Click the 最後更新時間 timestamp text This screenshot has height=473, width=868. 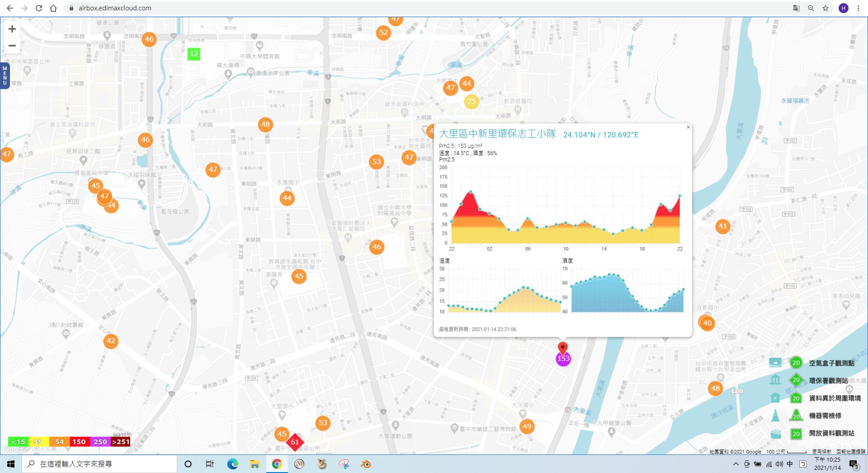click(477, 329)
